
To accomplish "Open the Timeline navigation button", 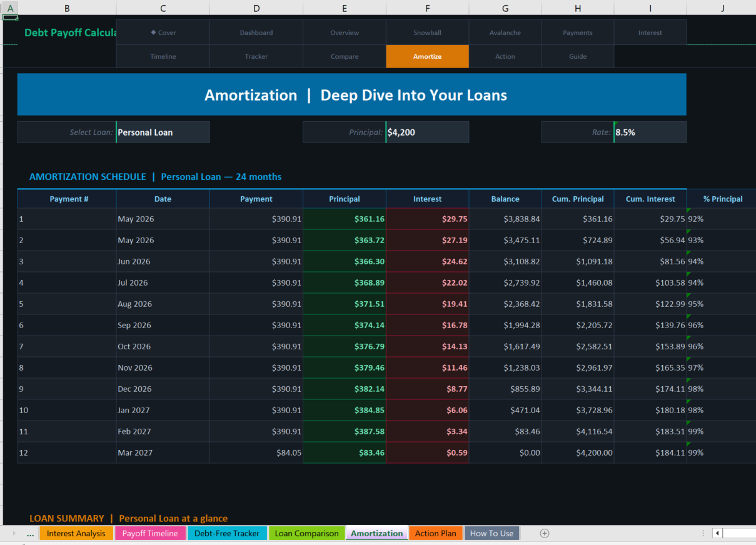I will pos(163,56).
